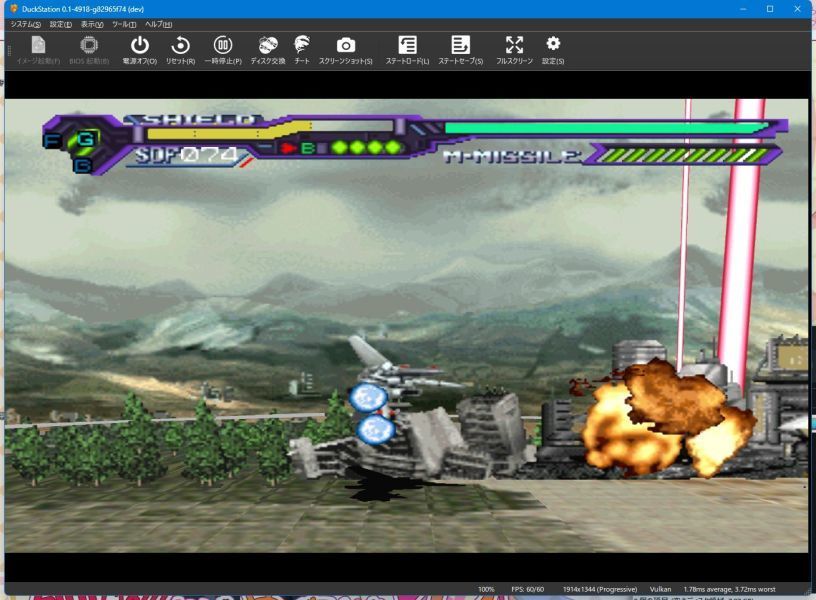Click the SHIELD gauge in game HUD

tap(271, 128)
